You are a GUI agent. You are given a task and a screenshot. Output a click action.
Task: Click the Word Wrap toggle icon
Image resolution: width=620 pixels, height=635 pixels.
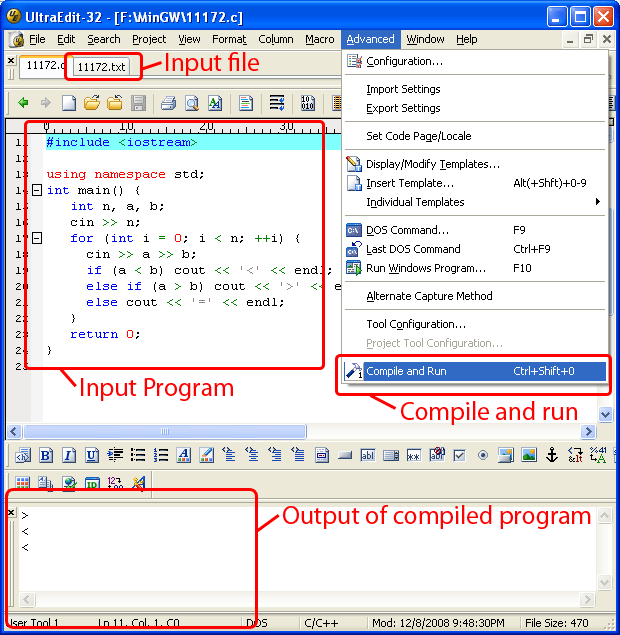coord(277,103)
